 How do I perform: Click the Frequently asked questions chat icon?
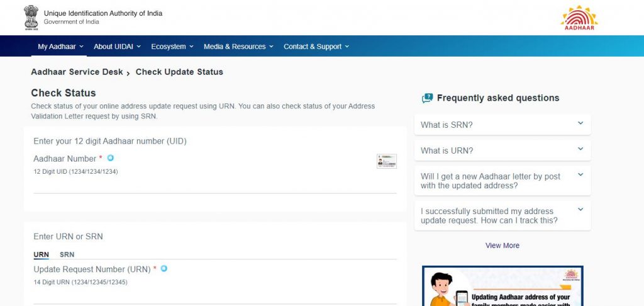[x=427, y=98]
